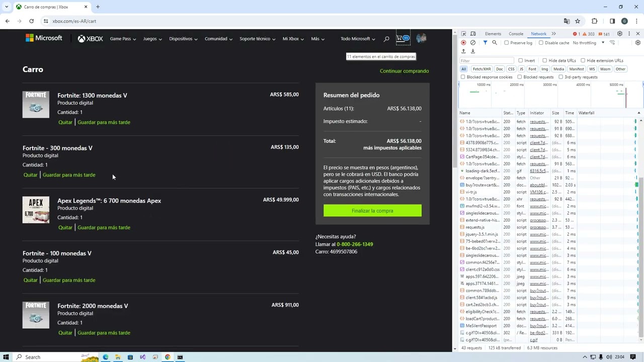Open Edge from the taskbar

click(x=105, y=357)
